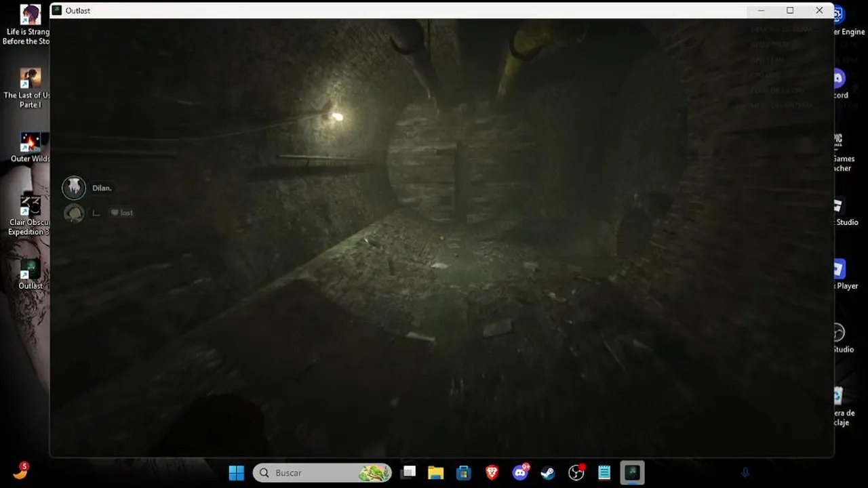Viewport: 868px width, 488px height.
Task: Switch to OBS Studio in the taskbar
Action: point(576,472)
